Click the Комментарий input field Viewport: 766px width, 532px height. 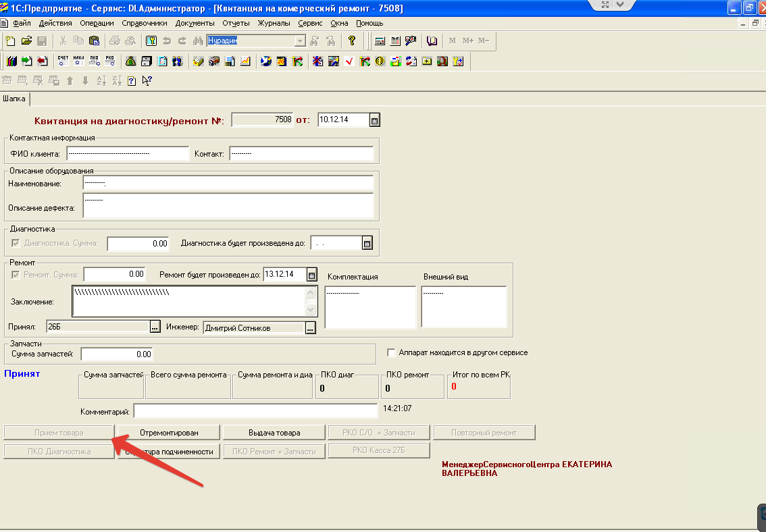(x=255, y=411)
